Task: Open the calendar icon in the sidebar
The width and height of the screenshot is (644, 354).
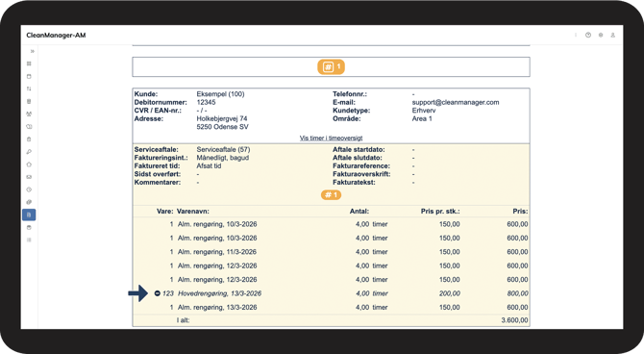Action: click(x=29, y=76)
